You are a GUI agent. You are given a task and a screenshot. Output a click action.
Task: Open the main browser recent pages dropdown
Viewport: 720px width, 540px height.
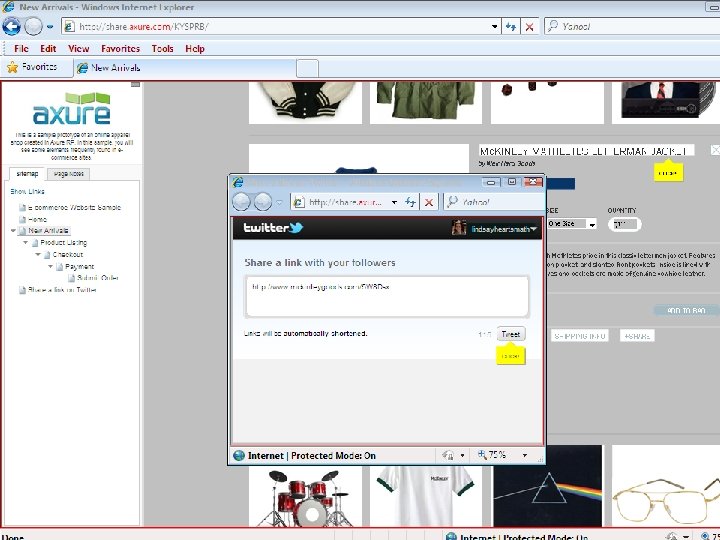click(x=50, y=27)
